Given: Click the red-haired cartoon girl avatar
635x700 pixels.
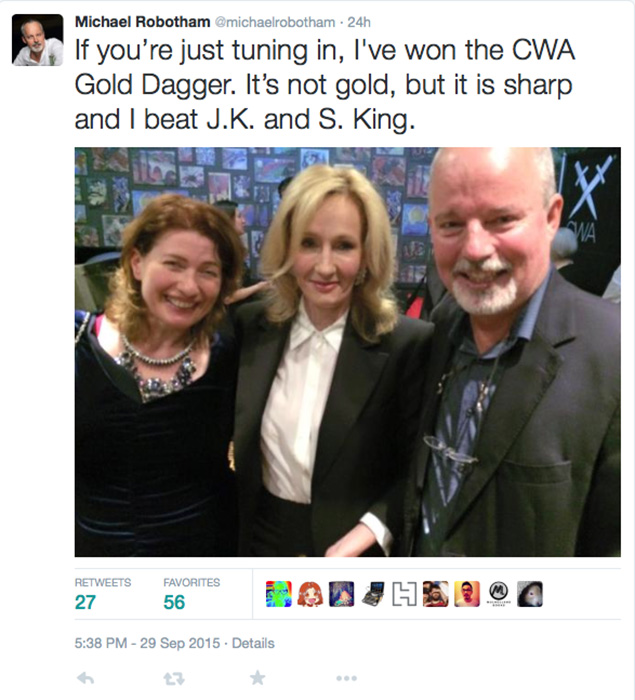Looking at the screenshot, I should 310,594.
